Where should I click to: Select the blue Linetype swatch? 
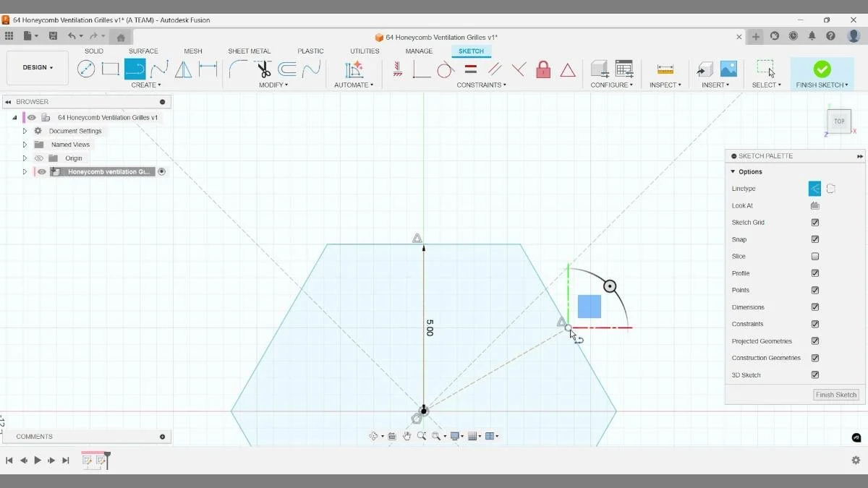(814, 188)
